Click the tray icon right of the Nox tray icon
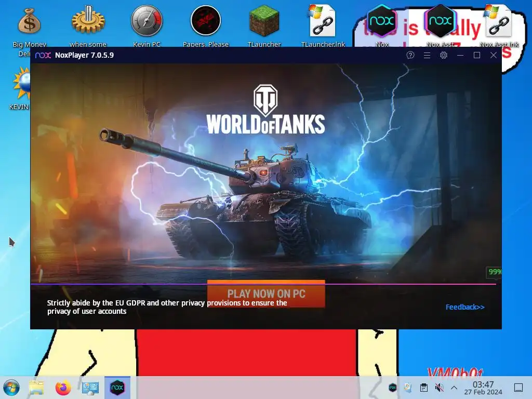The width and height of the screenshot is (532, 399). click(x=408, y=388)
